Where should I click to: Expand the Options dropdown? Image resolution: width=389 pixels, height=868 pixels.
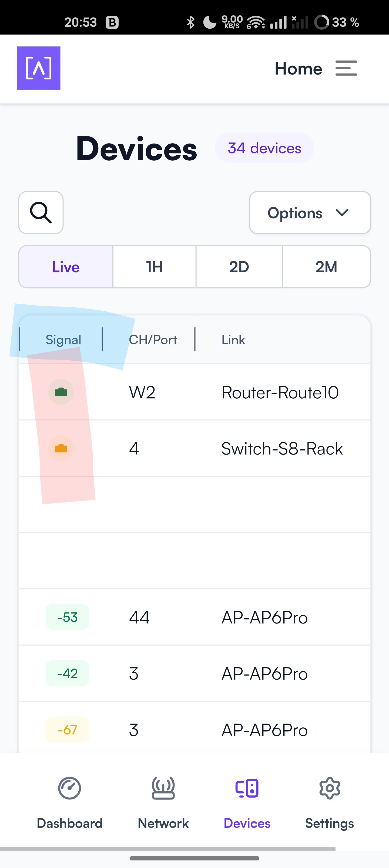tap(310, 213)
